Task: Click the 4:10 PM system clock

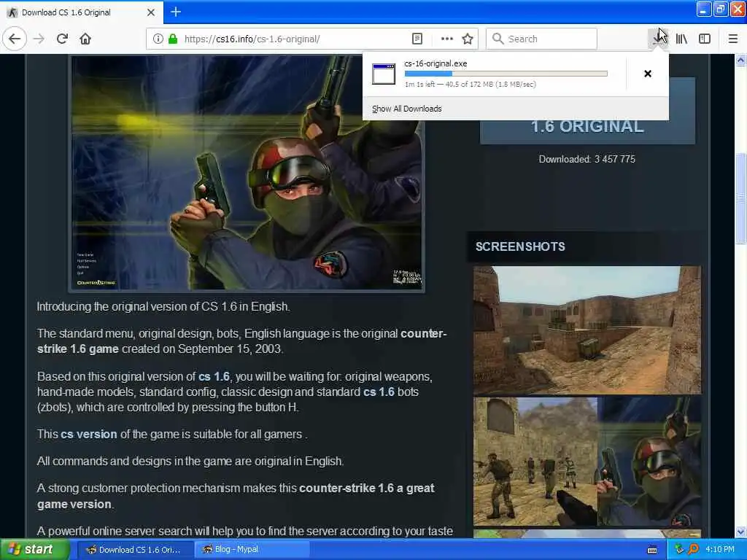Action: [x=720, y=550]
